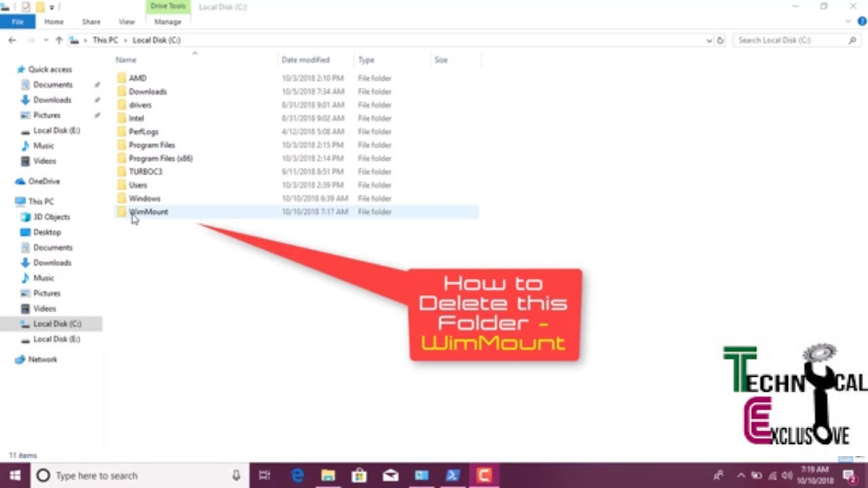The image size is (868, 488).
Task: Select the PerfLogs folder
Action: coord(144,131)
